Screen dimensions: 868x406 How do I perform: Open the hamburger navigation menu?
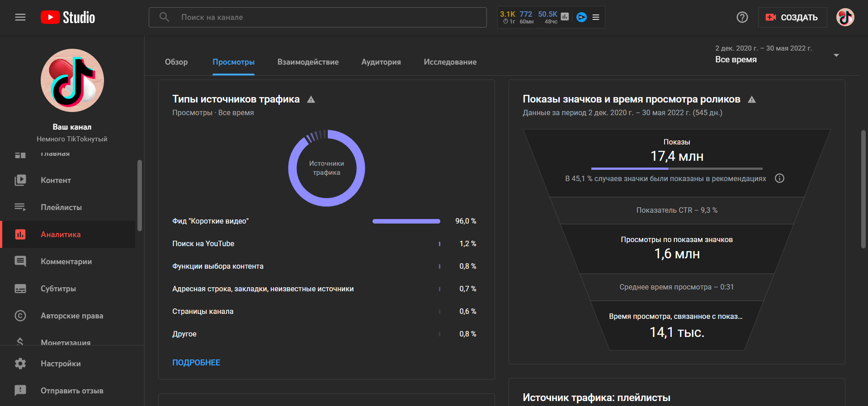[x=20, y=17]
